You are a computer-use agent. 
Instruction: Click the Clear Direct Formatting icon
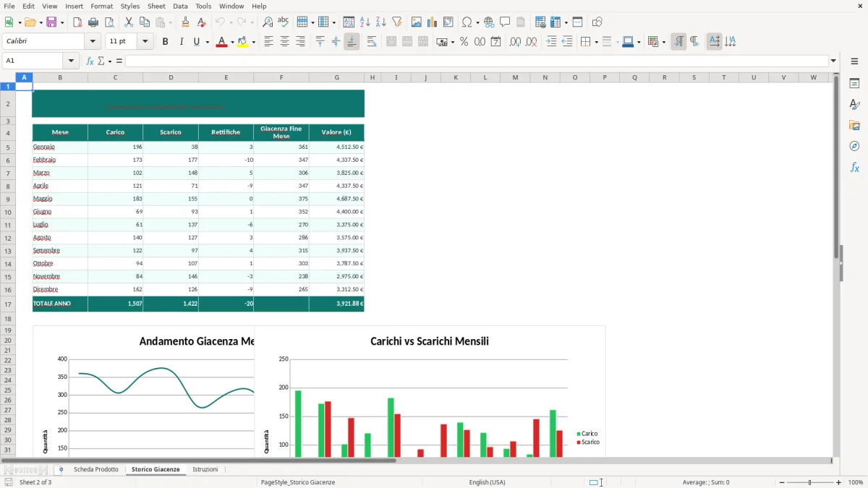pos(201,22)
